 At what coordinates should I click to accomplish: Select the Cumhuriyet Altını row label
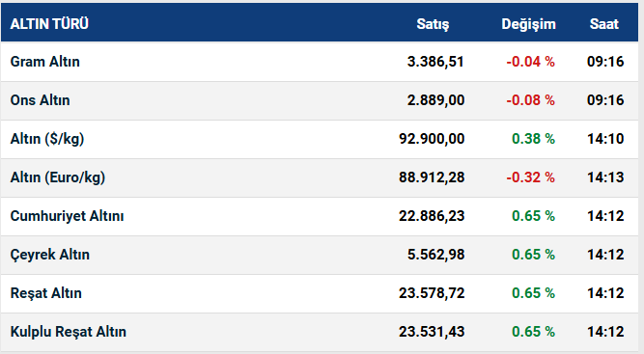coord(67,216)
